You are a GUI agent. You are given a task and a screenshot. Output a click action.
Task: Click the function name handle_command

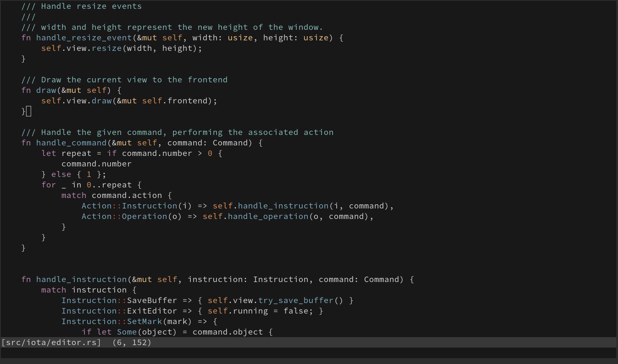coord(71,143)
